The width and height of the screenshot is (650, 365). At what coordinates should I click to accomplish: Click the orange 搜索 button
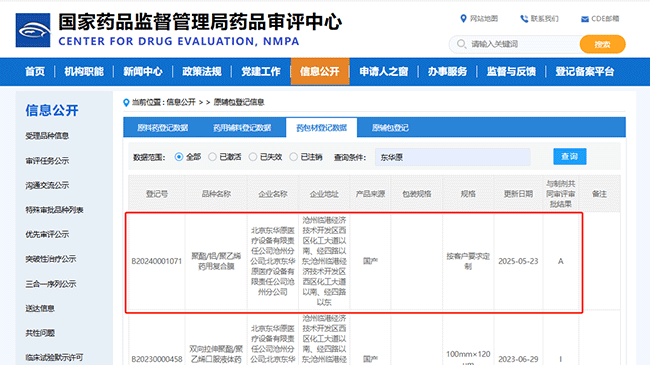pos(602,44)
